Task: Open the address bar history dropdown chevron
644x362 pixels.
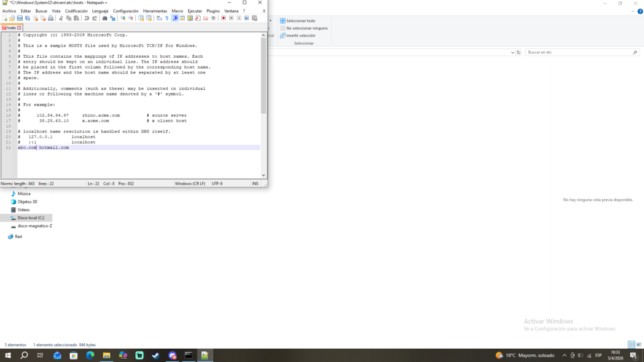Action: 512,52
